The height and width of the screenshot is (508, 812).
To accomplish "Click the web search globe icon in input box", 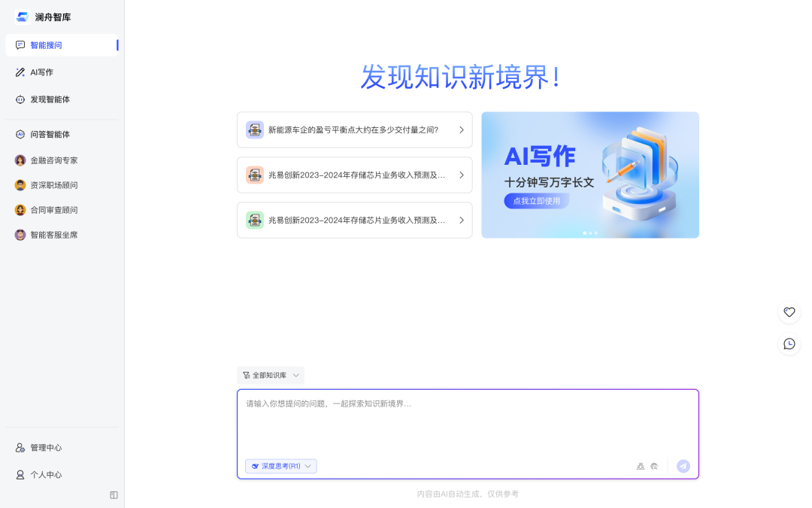I will click(x=654, y=467).
